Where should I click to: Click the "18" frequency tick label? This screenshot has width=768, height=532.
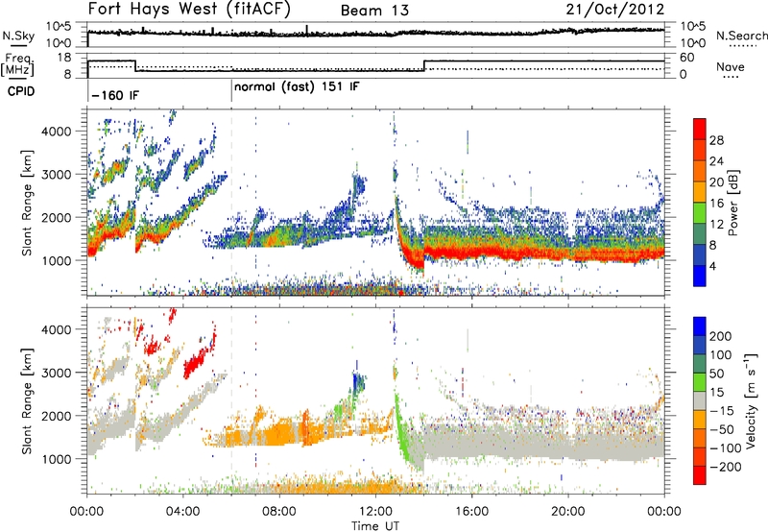point(63,58)
